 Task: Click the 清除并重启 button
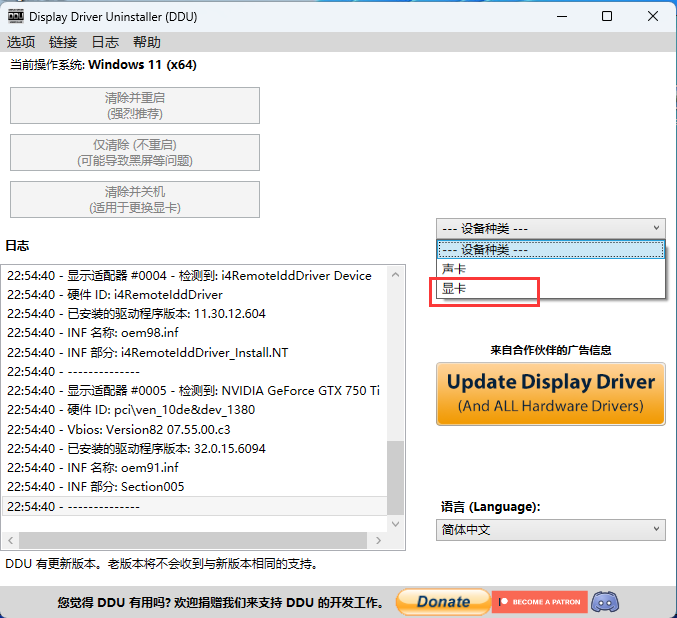coord(135,105)
